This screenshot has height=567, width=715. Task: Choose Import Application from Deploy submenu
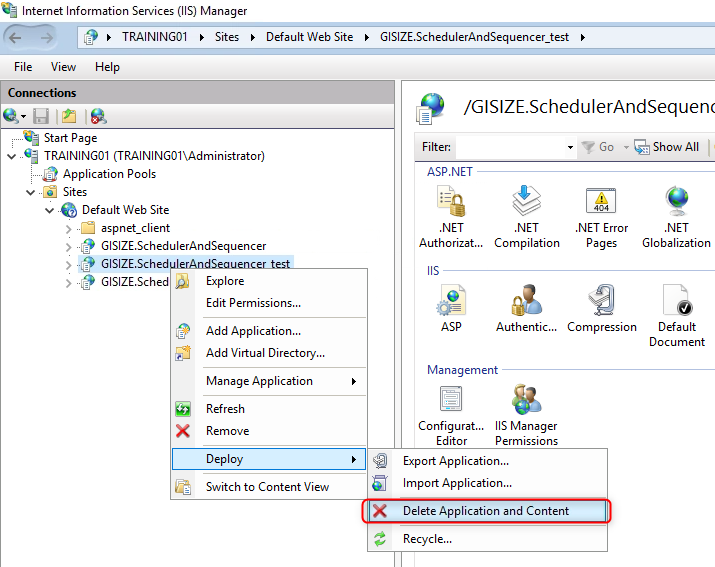[487, 483]
